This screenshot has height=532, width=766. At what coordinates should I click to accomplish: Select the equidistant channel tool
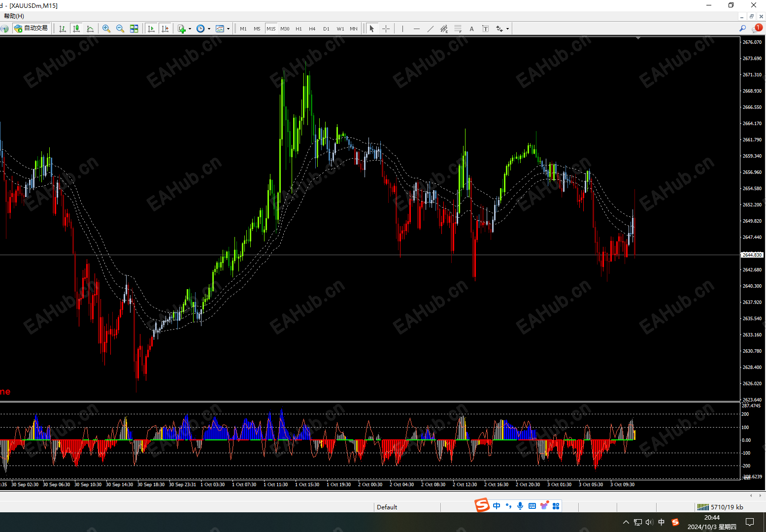click(x=444, y=29)
